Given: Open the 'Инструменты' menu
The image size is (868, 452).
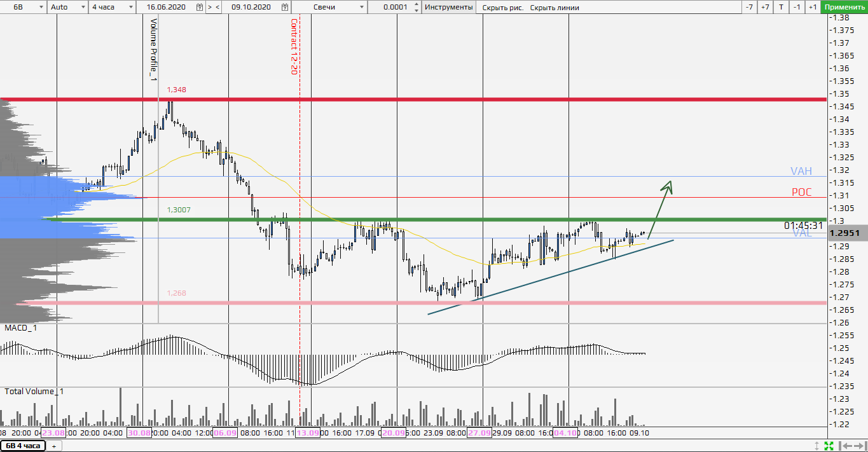Looking at the screenshot, I should (x=448, y=7).
